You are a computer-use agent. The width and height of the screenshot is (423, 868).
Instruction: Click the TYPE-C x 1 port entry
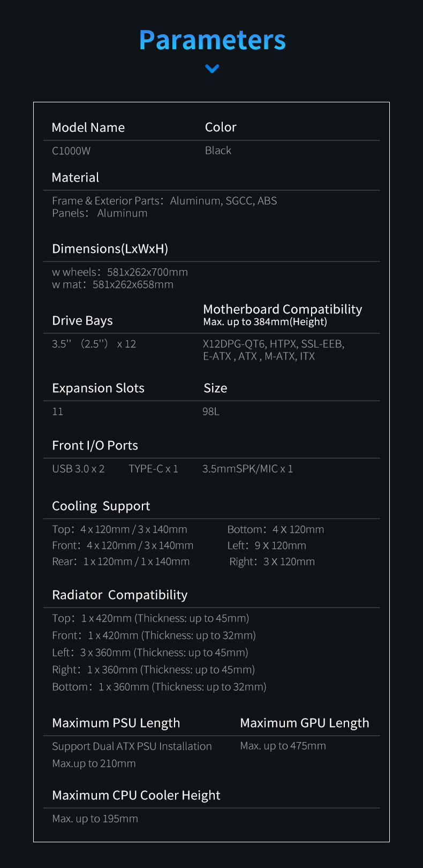[154, 469]
